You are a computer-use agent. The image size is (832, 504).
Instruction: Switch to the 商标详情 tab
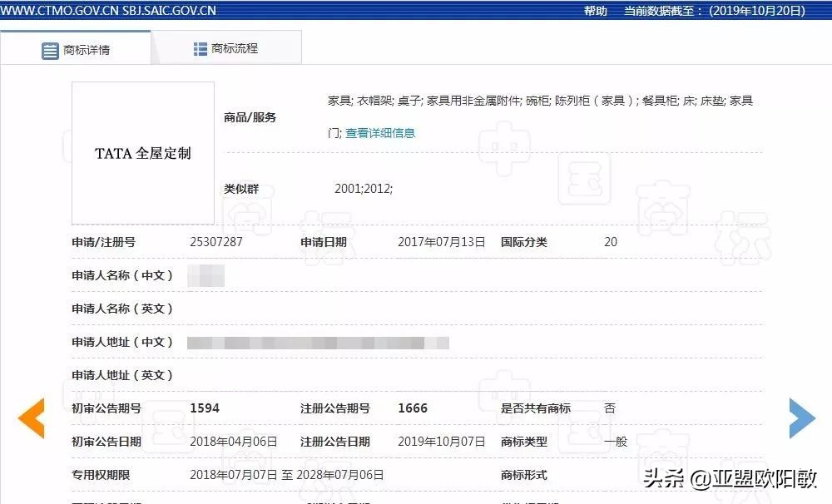coord(87,47)
